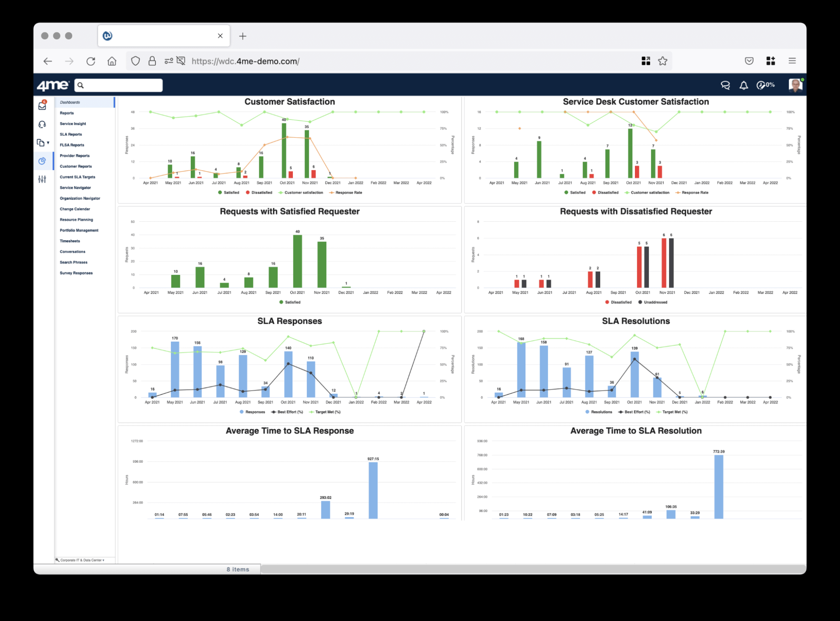Image resolution: width=840 pixels, height=621 pixels.
Task: Toggle Satisfied legend in Customer Satisfaction chart
Action: point(229,193)
